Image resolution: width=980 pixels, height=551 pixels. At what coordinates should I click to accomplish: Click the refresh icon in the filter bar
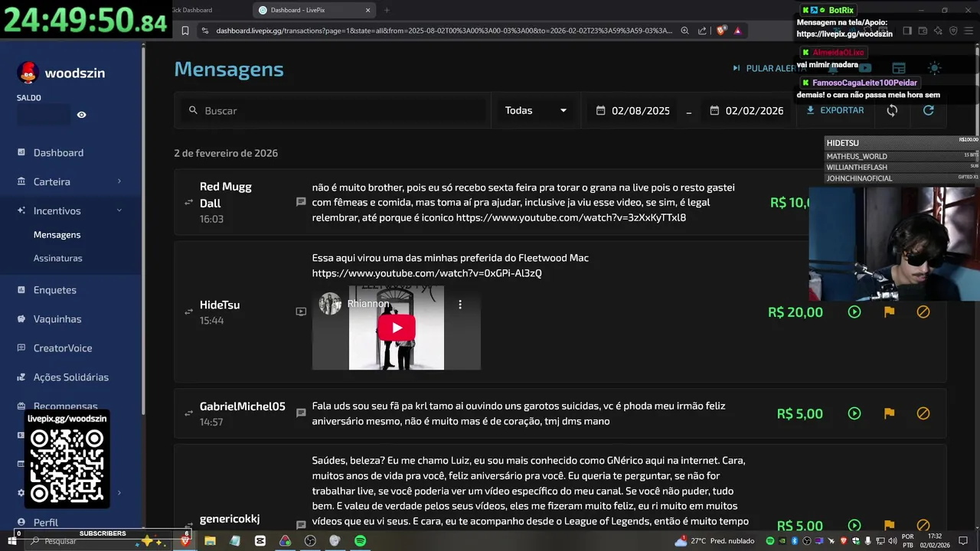(x=928, y=110)
